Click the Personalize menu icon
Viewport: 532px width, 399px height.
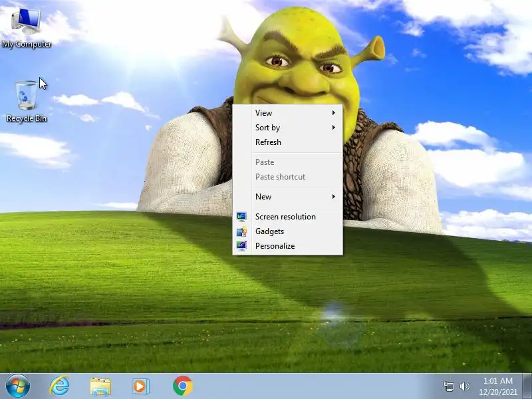[x=241, y=246]
